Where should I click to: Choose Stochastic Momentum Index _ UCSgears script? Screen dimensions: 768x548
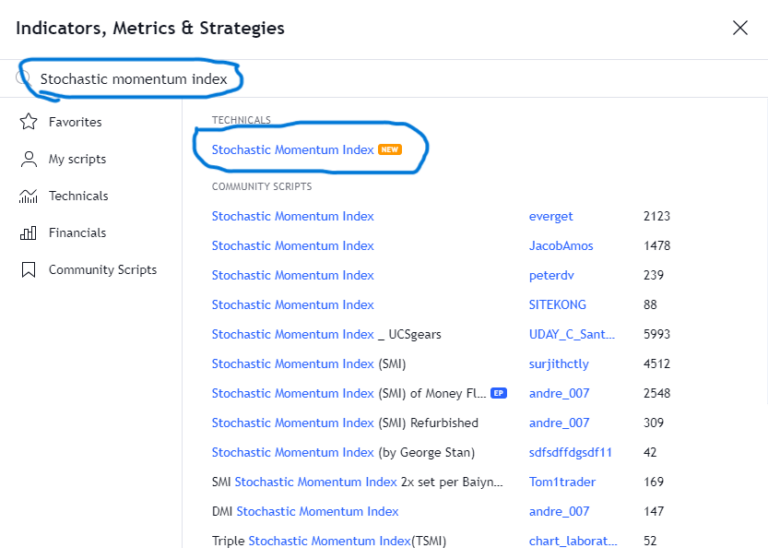[x=326, y=334]
